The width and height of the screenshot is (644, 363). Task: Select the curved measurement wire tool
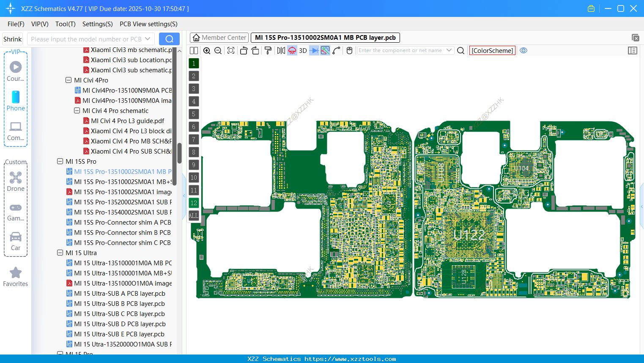click(x=336, y=50)
